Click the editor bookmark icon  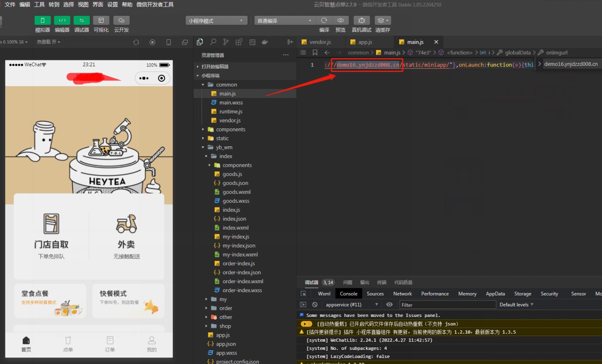[x=315, y=53]
